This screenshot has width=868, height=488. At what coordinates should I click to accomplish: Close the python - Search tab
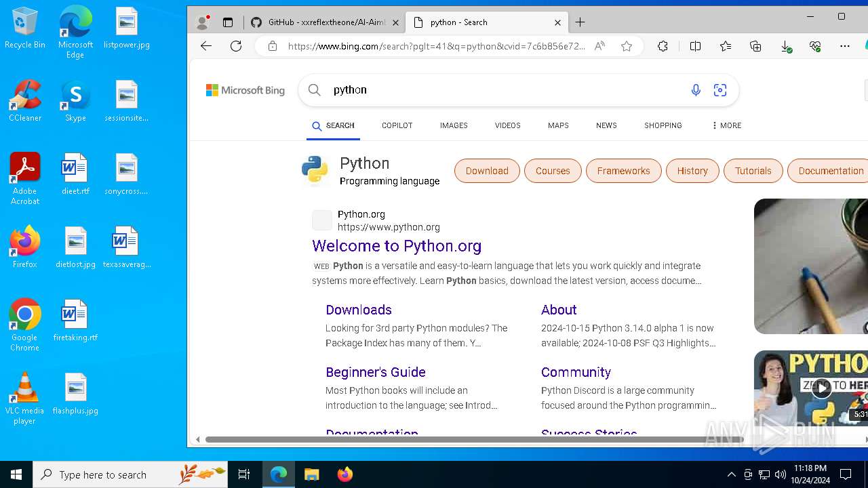(557, 22)
